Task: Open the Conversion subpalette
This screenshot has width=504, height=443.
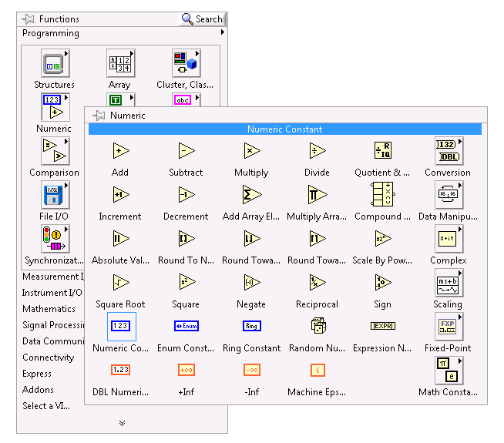Action: pos(449,151)
